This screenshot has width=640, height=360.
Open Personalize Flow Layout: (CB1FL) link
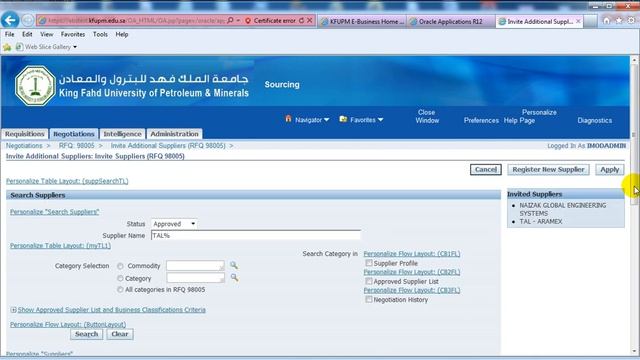[412, 253]
